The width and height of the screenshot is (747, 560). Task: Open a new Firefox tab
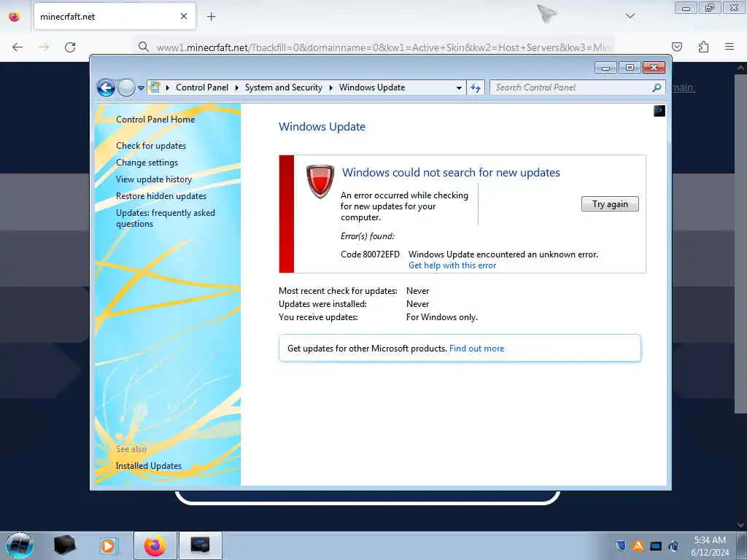pos(212,17)
